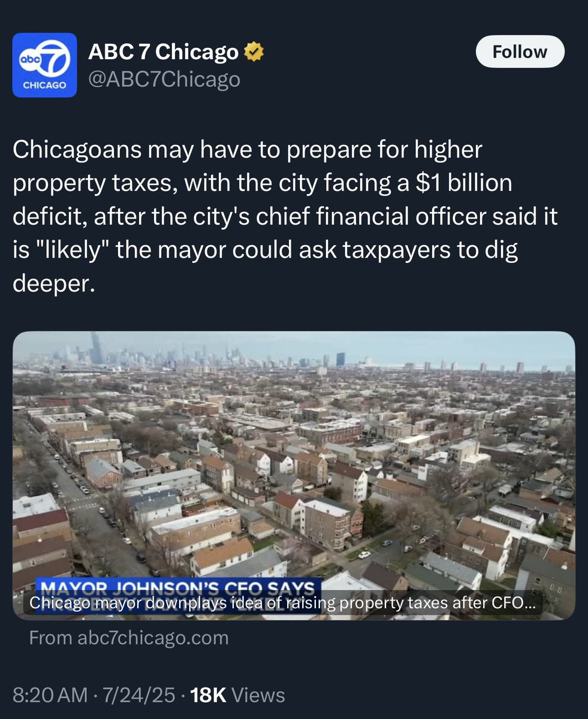This screenshot has width=588, height=719.
Task: Open the ABC 7 Chicago display name
Action: (163, 53)
